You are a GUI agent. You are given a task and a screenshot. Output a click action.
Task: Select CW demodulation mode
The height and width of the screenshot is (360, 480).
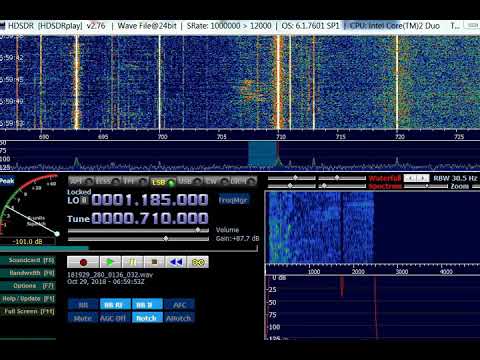pyautogui.click(x=217, y=181)
